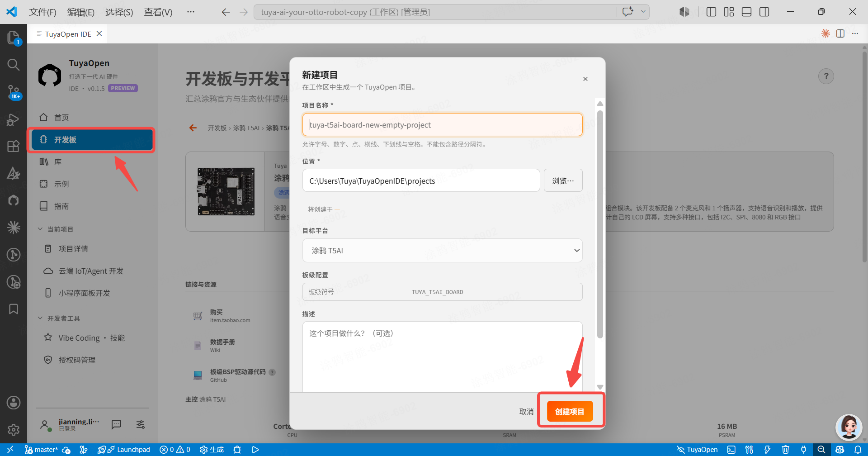Open 小程序面板开发 item
868x456 pixels.
pyautogui.click(x=92, y=293)
